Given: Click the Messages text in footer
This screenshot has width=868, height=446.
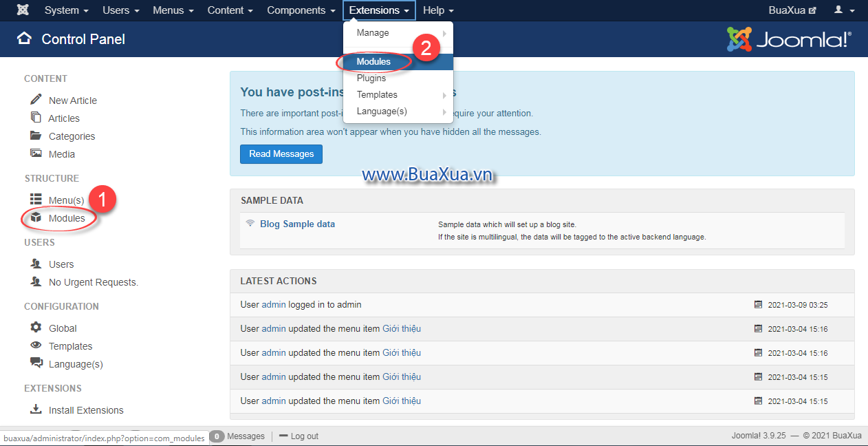Looking at the screenshot, I should [246, 436].
